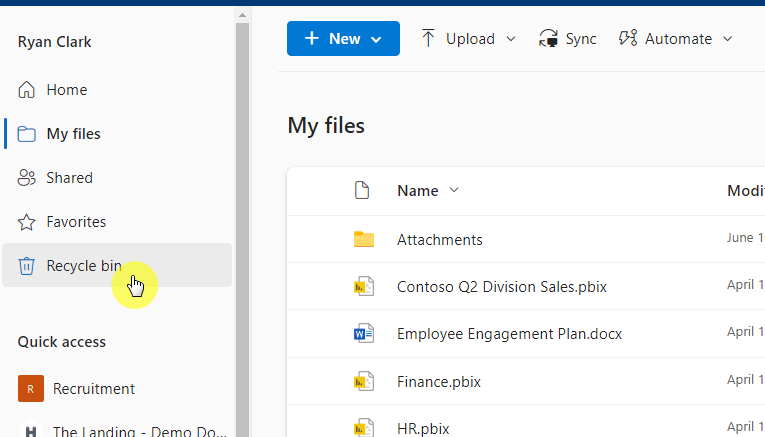Click the Upload button
The width and height of the screenshot is (765, 437).
pyautogui.click(x=468, y=39)
